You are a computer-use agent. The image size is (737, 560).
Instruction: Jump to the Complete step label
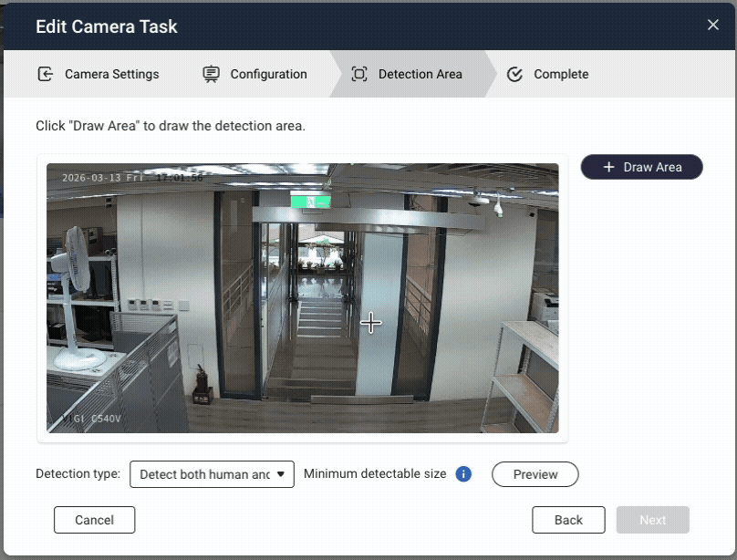561,74
